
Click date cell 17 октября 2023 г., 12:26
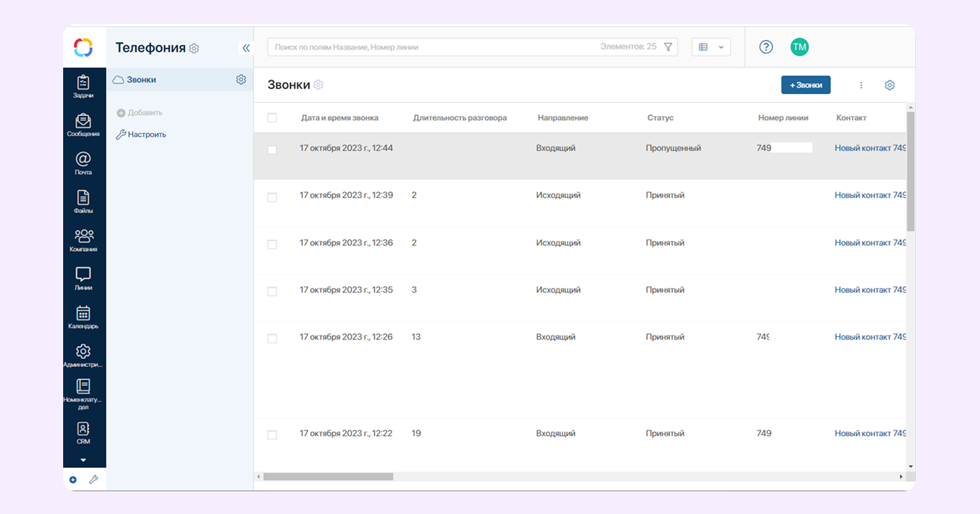[346, 337]
